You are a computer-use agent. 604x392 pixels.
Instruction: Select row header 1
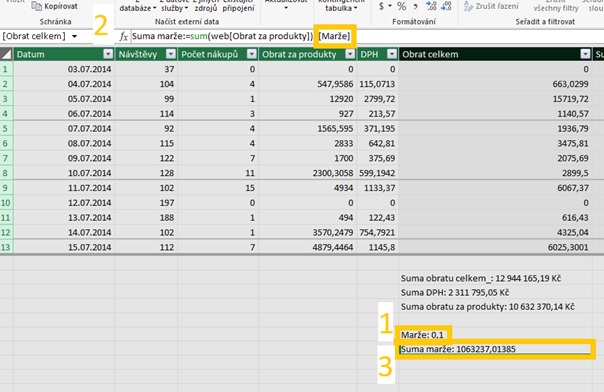click(7, 69)
